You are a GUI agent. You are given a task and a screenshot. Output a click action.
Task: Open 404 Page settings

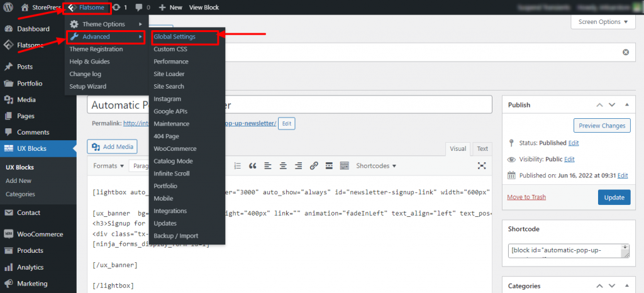(x=166, y=136)
